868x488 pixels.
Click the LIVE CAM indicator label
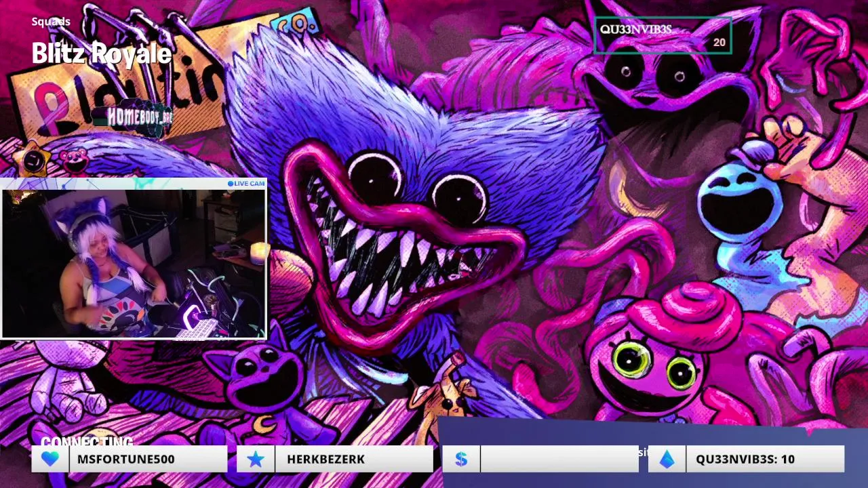click(246, 184)
